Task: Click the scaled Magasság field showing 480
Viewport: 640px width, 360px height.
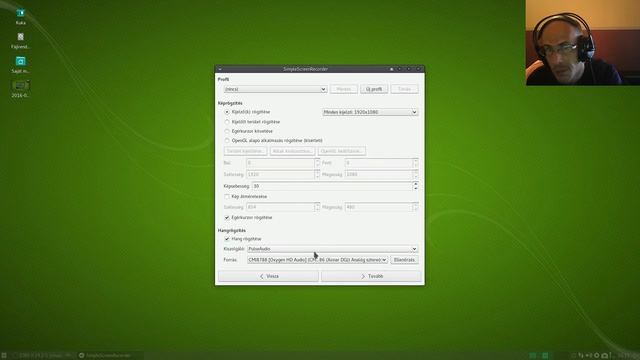Action: click(378, 207)
